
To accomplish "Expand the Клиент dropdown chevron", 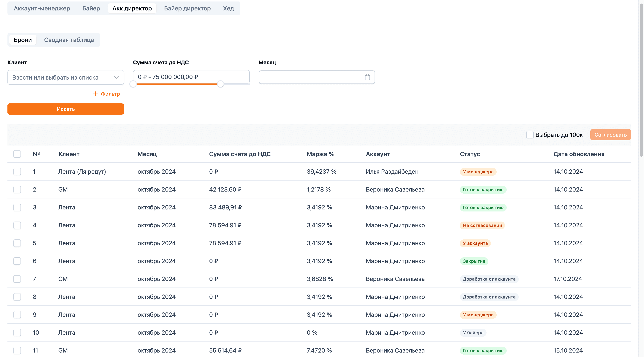I will [116, 77].
